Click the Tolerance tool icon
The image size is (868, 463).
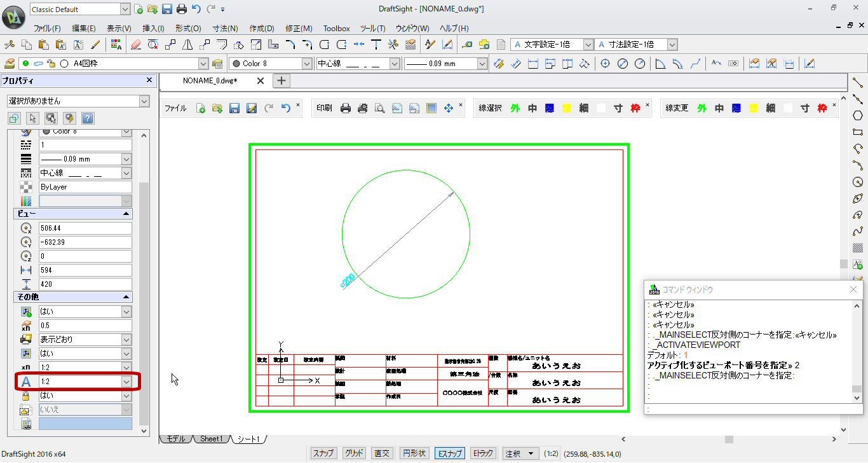[733, 64]
